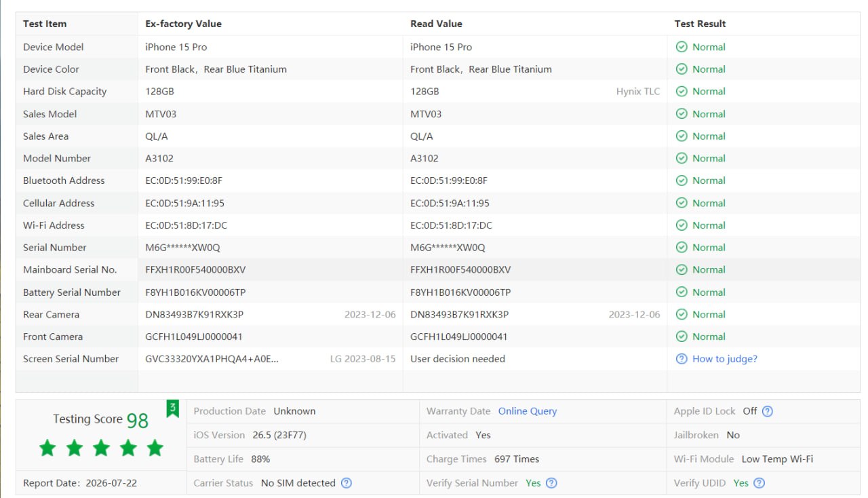Screen dimensions: 868x498
Task: Click the Production Date Unknown value
Action: 294,411
